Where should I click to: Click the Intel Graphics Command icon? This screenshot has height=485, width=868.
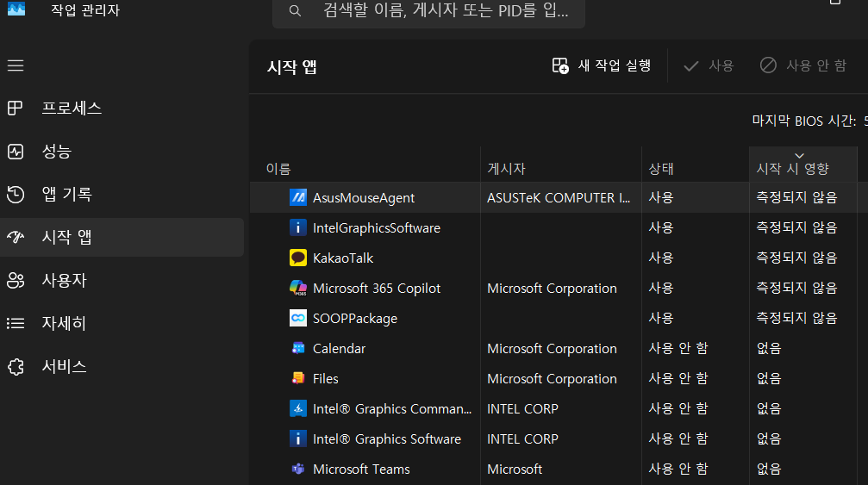pyautogui.click(x=298, y=408)
